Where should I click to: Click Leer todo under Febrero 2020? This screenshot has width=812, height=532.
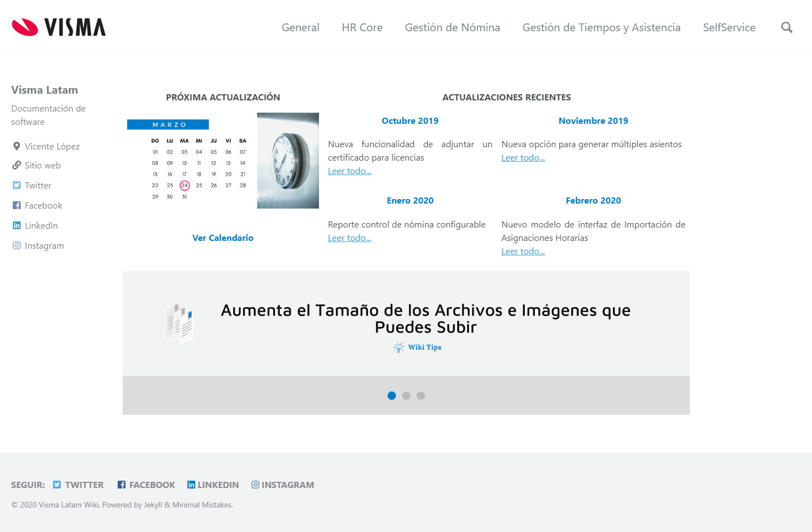point(523,252)
